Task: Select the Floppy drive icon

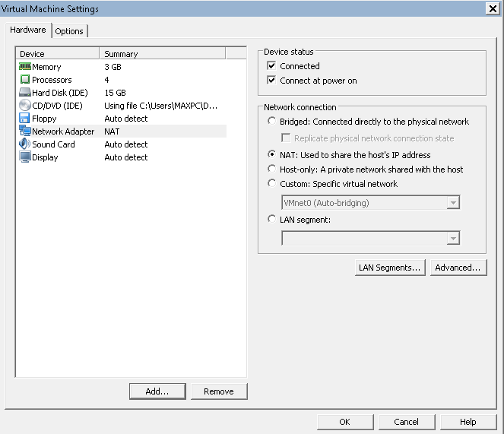Action: coord(24,119)
